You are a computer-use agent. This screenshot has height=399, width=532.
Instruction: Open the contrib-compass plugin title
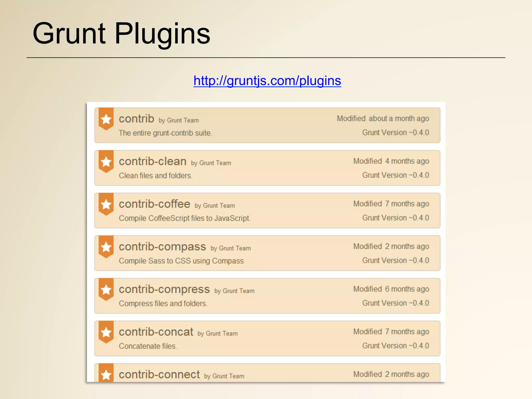[x=162, y=247]
